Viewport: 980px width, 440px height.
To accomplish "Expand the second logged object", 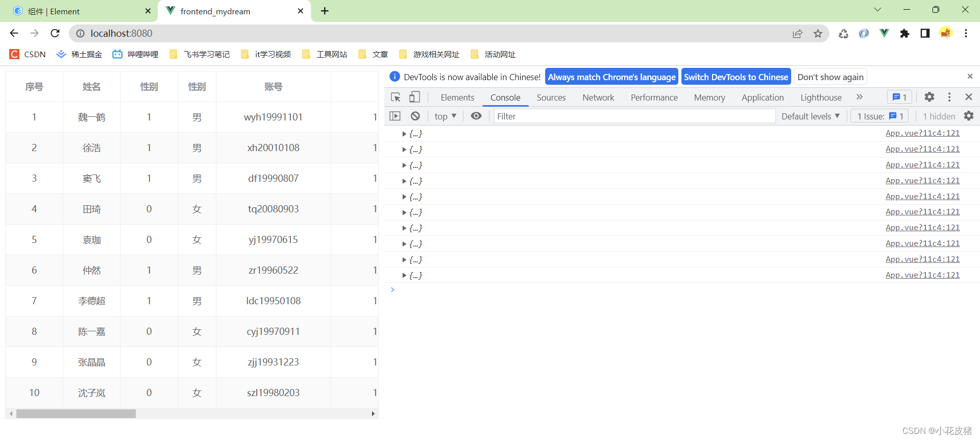I will coord(404,150).
